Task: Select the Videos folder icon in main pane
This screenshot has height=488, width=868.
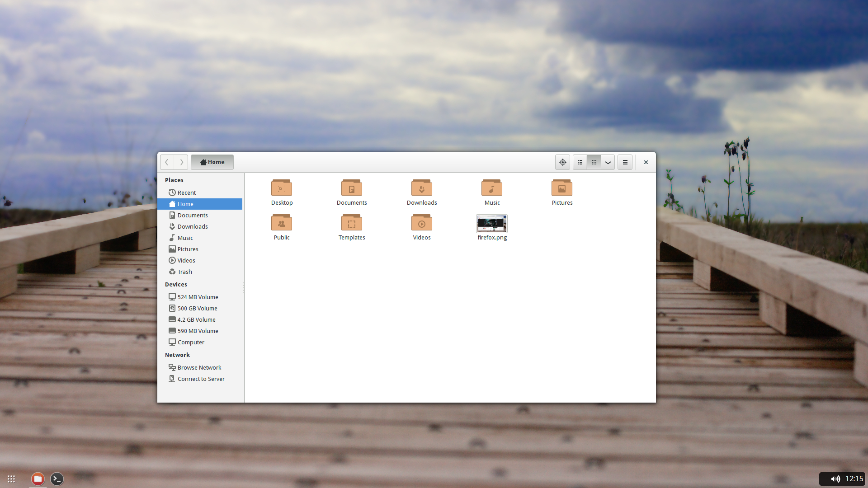Action: coord(422,222)
